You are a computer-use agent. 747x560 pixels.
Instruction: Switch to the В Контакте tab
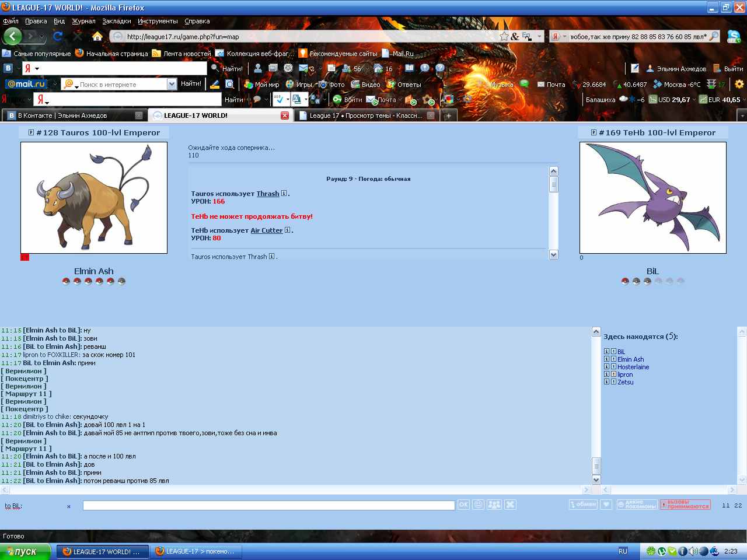[74, 116]
